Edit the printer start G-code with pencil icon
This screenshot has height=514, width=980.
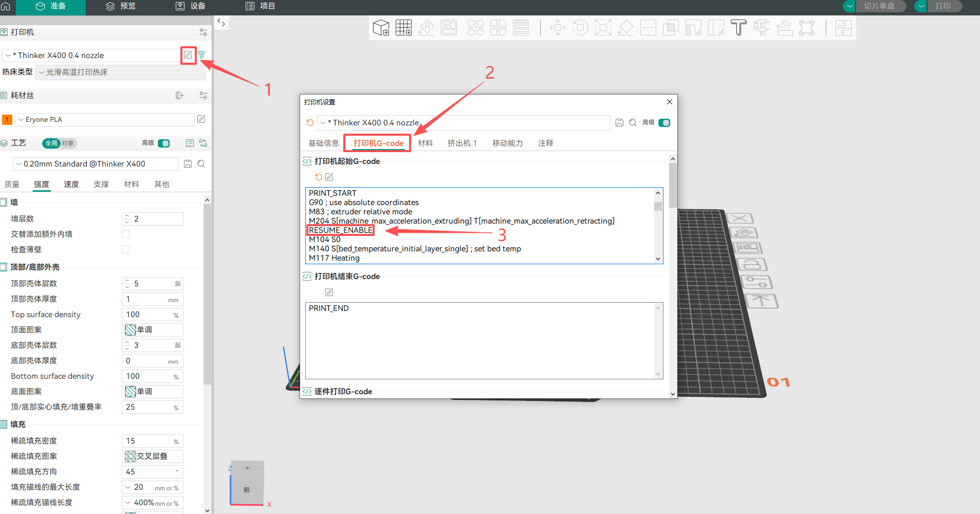point(329,177)
